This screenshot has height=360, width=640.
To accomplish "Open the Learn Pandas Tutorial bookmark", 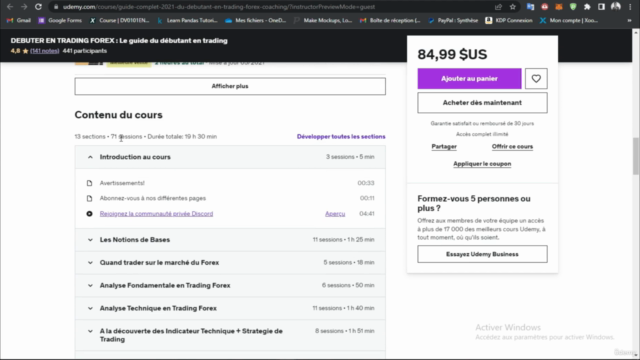I will click(187, 20).
